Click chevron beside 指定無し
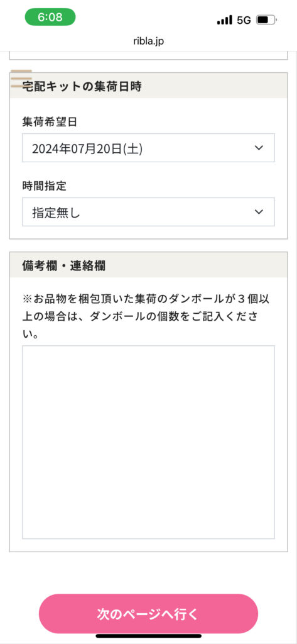The height and width of the screenshot is (644, 297). pos(259,212)
